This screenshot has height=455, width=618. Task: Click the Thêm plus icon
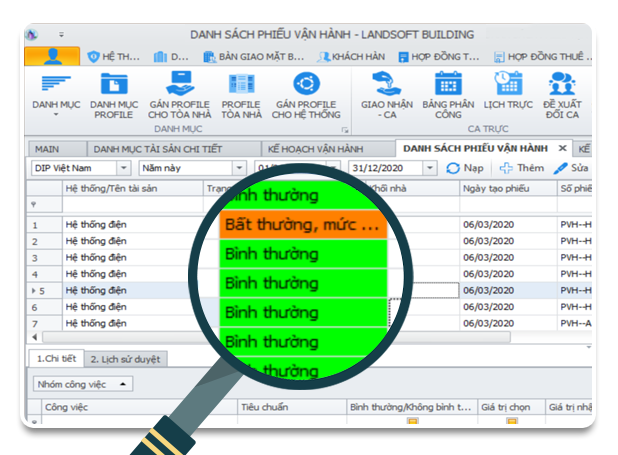click(506, 168)
